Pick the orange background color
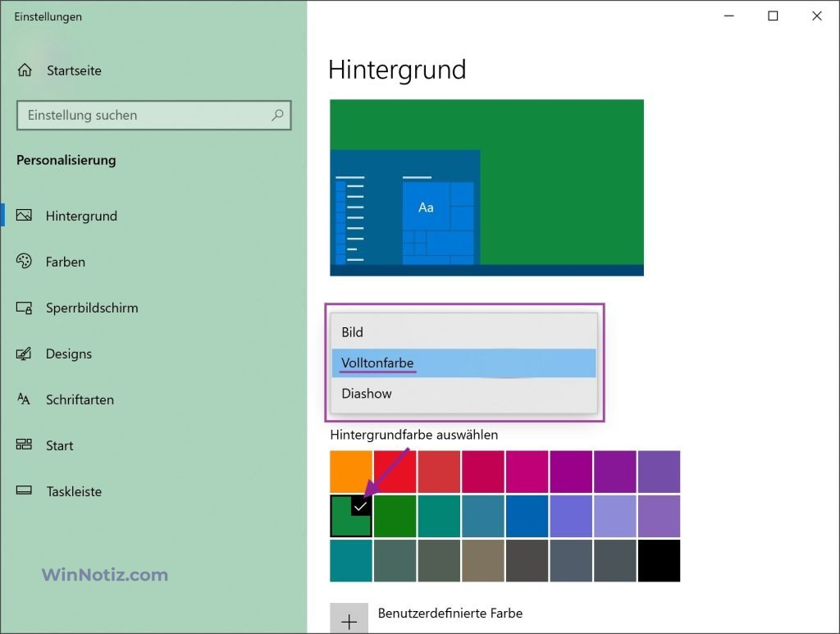The height and width of the screenshot is (634, 840). [350, 472]
